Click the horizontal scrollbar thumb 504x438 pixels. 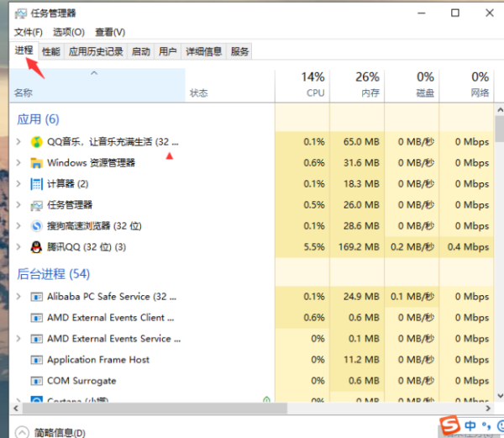pos(155,408)
